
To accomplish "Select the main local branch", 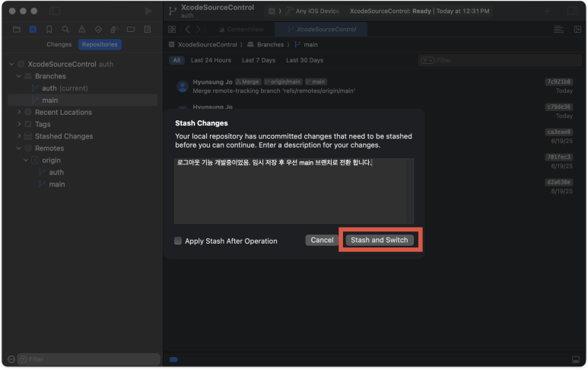I will 82,100.
